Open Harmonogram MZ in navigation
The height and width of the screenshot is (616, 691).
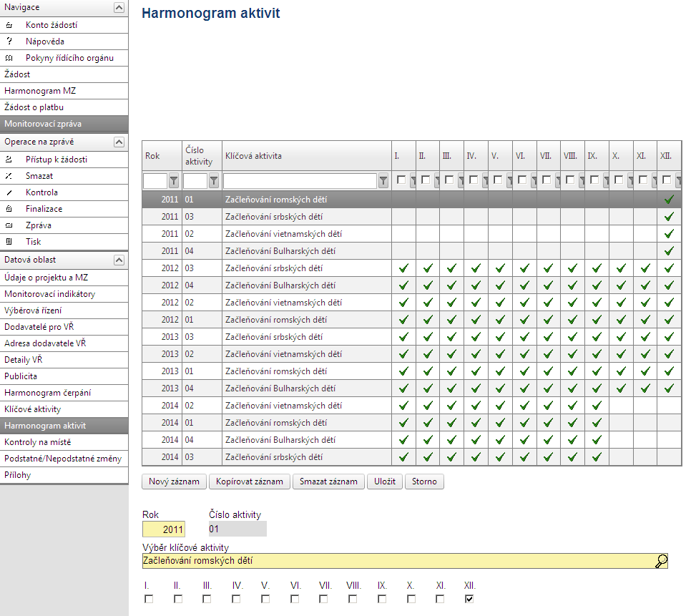pyautogui.click(x=64, y=91)
